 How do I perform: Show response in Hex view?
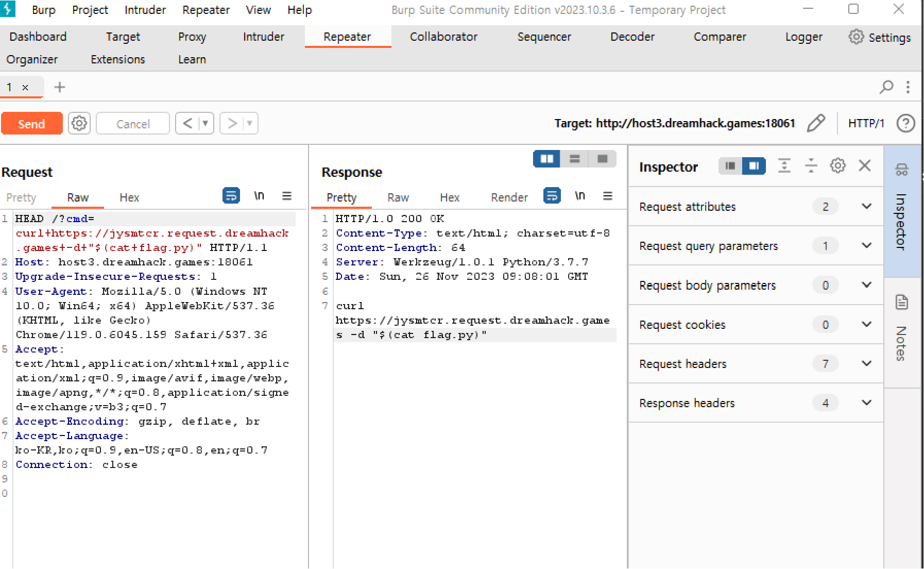[450, 197]
